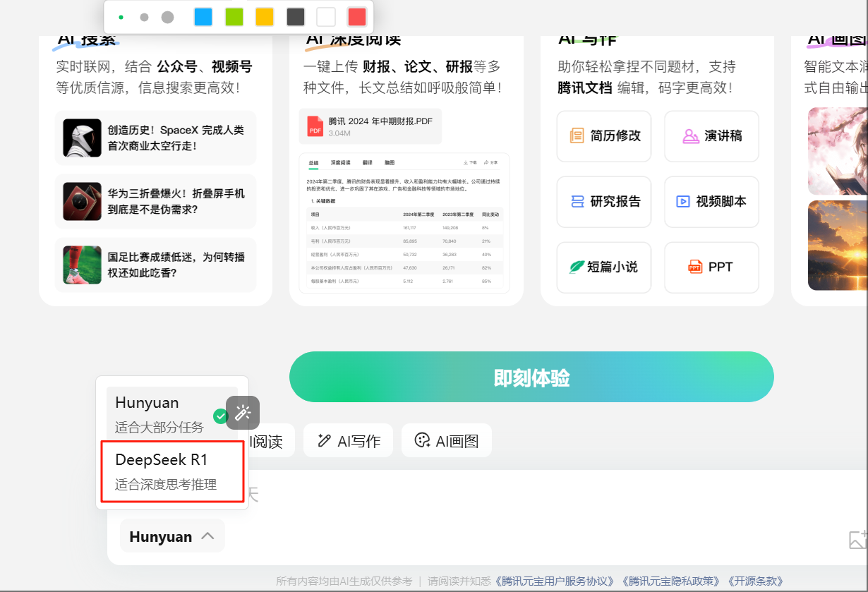
Task: Open the 演讲稿 speech writing tool
Action: pyautogui.click(x=711, y=136)
